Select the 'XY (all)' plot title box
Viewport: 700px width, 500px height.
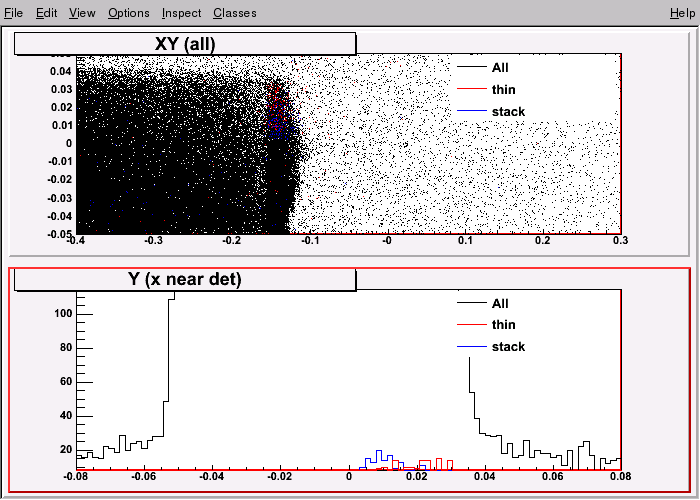tap(185, 44)
